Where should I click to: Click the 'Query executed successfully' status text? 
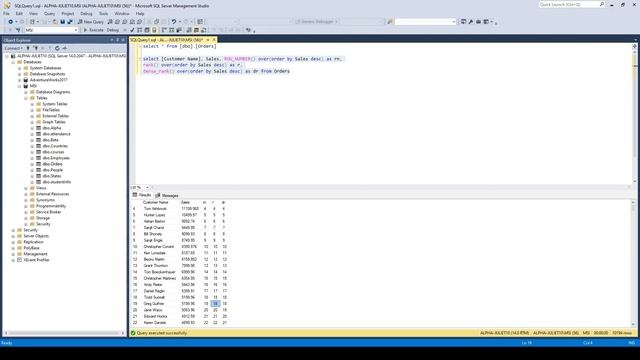[162, 333]
